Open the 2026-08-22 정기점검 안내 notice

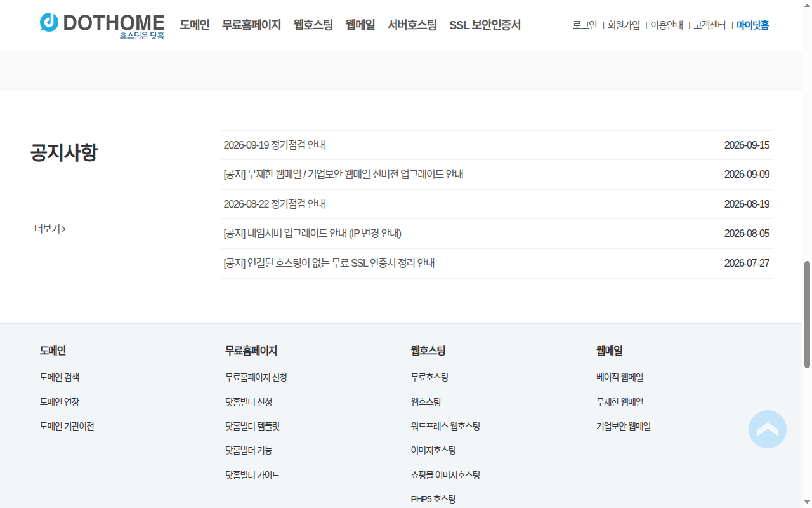coord(275,204)
